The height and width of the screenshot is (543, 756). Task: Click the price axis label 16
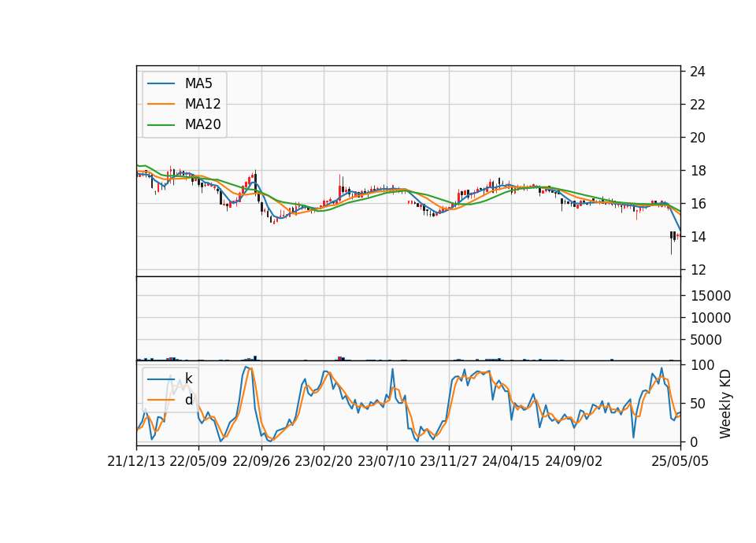[x=698, y=204]
